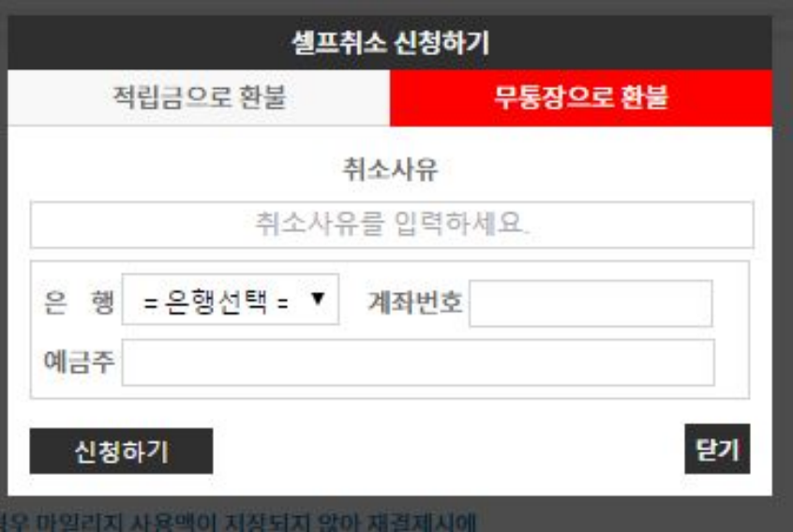Image resolution: width=793 pixels, height=532 pixels.
Task: Submit with the 신청하기 button
Action: (x=121, y=451)
